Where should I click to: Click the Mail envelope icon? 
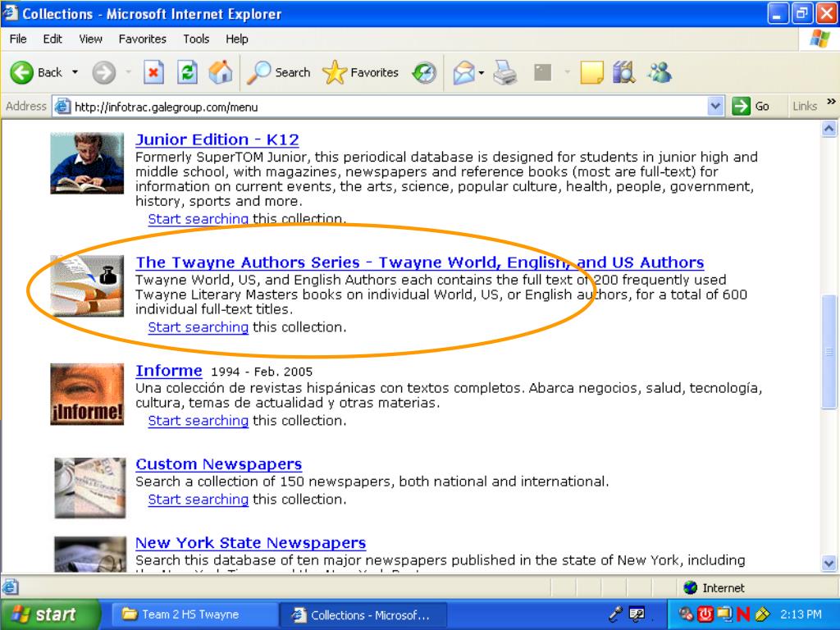[464, 72]
